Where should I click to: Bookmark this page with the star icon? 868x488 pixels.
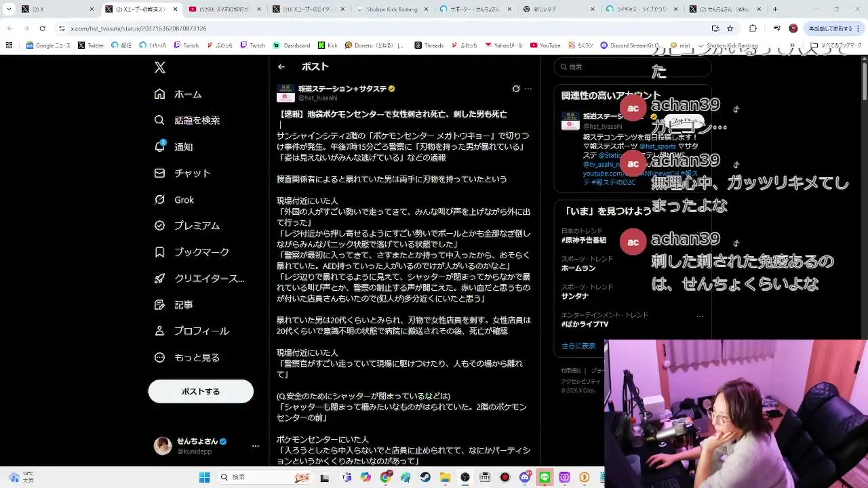[730, 28]
